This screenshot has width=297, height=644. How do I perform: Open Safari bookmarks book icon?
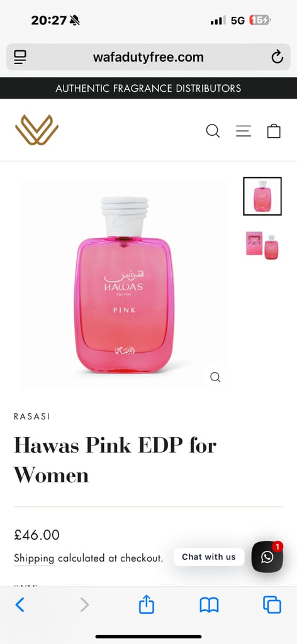[x=209, y=606]
